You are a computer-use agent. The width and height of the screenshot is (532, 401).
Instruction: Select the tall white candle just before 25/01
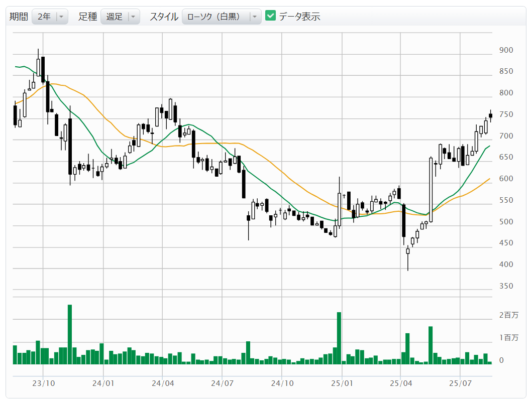point(339,209)
